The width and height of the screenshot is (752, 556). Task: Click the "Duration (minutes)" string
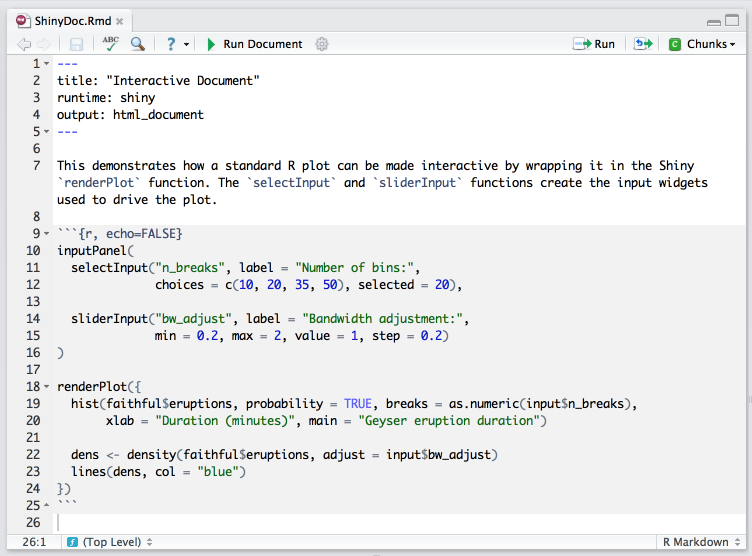coord(225,421)
